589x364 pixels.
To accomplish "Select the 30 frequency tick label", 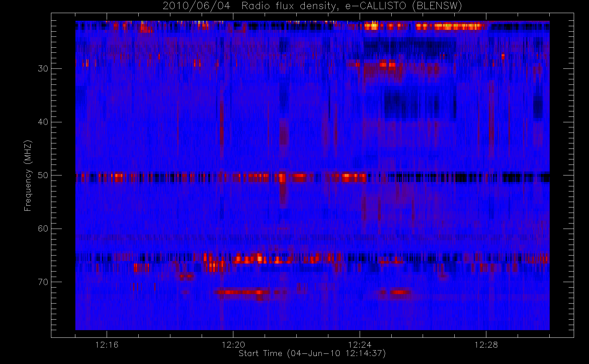I will 43,68.
